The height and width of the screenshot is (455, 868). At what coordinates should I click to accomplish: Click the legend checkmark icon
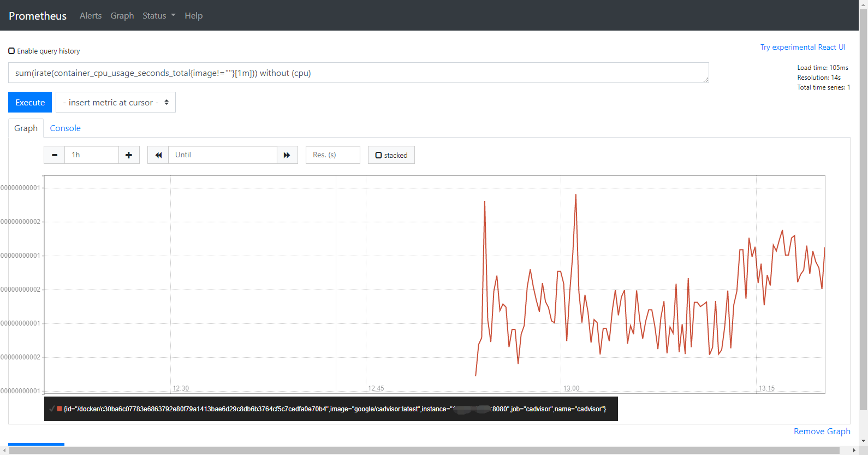click(52, 409)
